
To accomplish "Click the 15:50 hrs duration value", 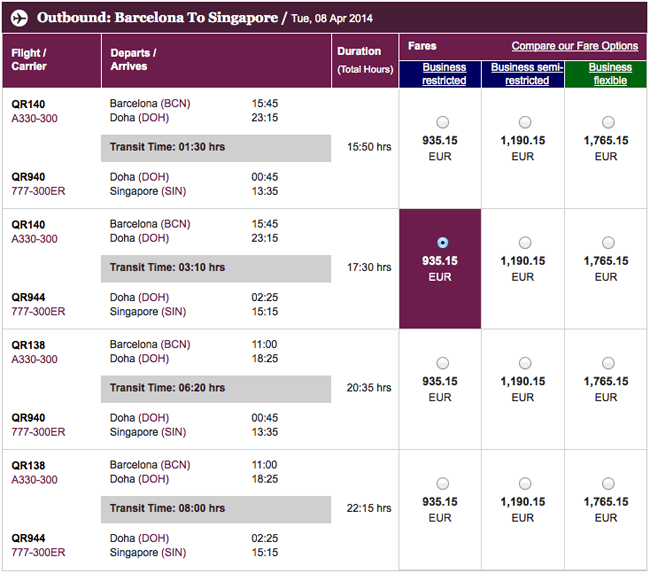I will tap(369, 147).
